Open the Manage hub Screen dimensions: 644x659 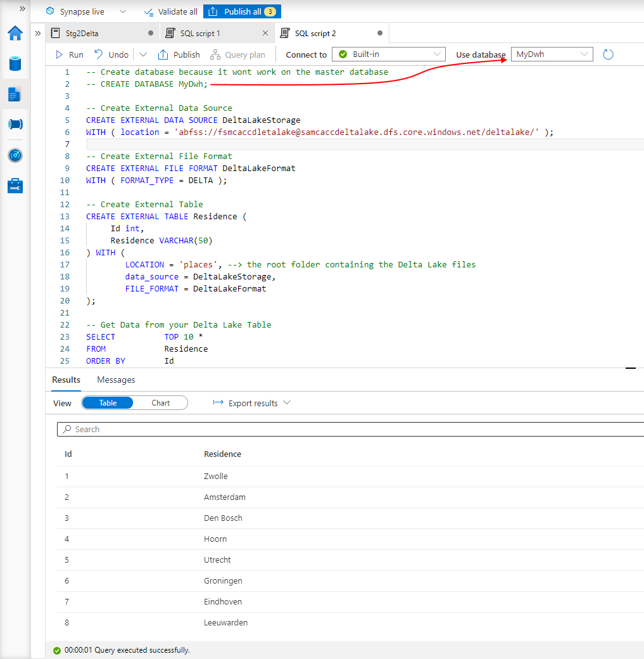point(14,185)
